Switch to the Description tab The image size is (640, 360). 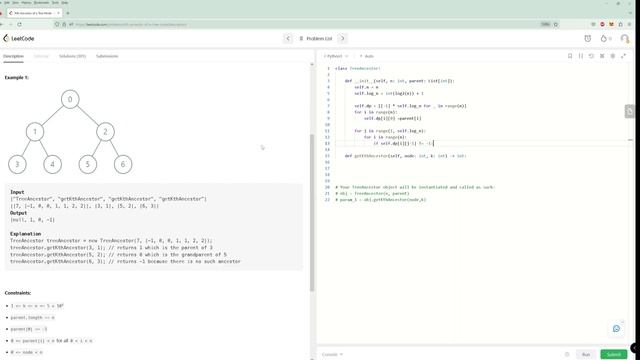pyautogui.click(x=13, y=56)
